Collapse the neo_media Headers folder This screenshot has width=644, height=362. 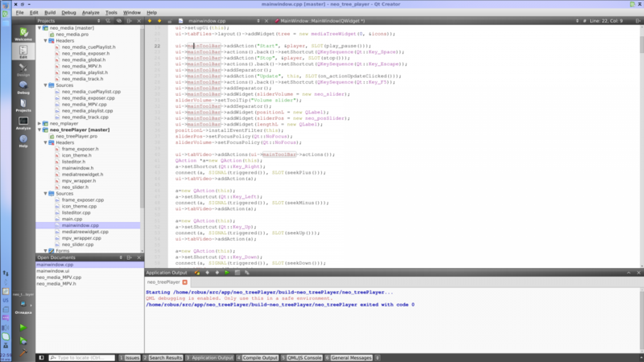(x=45, y=41)
